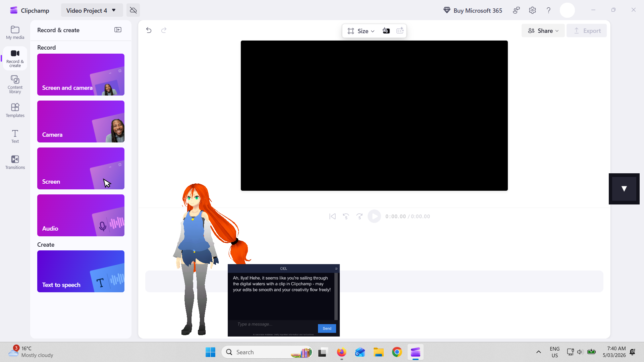Open Clipchamp settings gear
The width and height of the screenshot is (644, 362).
pyautogui.click(x=532, y=10)
